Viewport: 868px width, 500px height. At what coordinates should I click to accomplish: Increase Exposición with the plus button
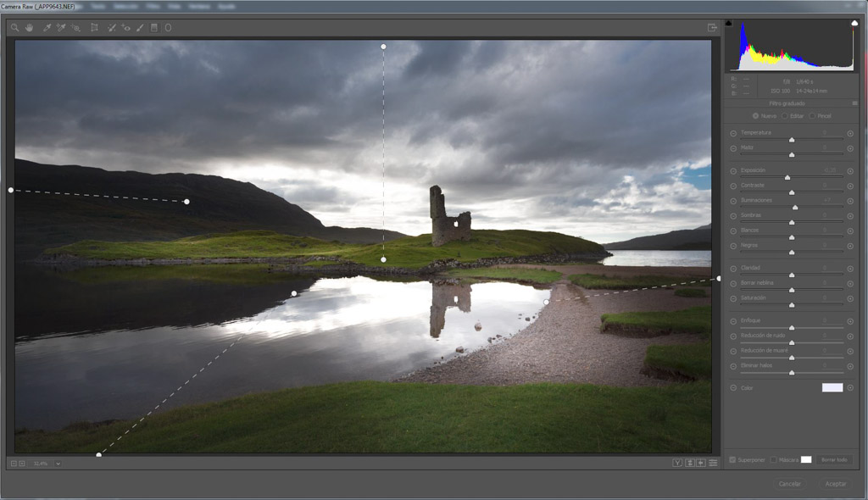850,171
